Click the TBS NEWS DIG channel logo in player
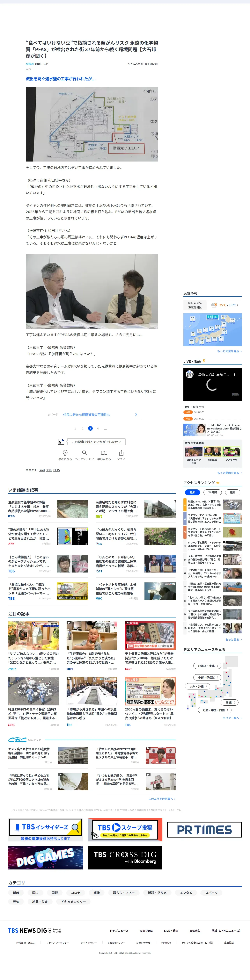The height and width of the screenshot is (980, 250). [189, 374]
